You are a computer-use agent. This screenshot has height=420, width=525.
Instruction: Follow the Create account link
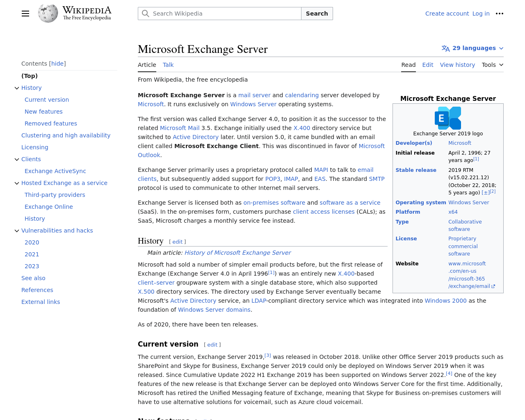pyautogui.click(x=447, y=14)
